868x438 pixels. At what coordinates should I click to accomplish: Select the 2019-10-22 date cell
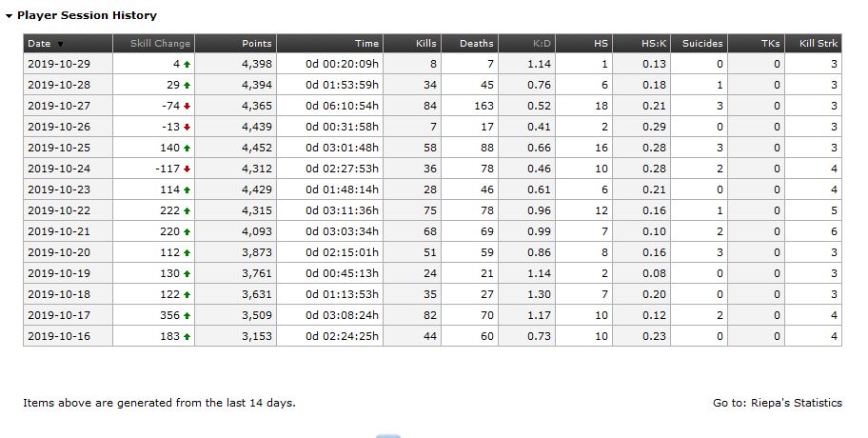[69, 210]
